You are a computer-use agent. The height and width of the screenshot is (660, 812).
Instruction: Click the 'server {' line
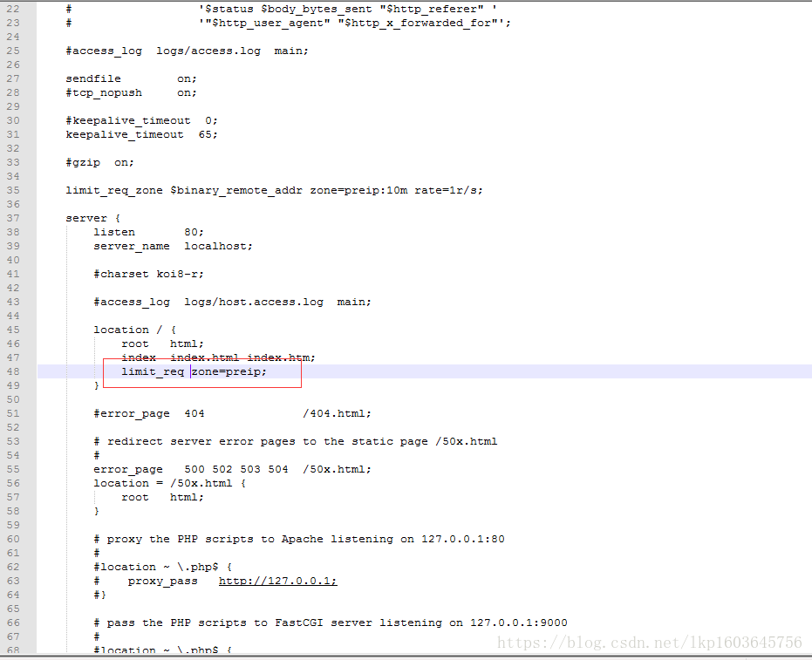[93, 218]
